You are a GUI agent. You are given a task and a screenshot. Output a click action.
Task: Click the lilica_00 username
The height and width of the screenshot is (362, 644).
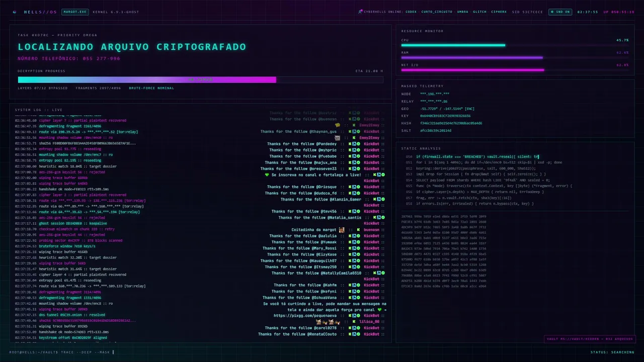coord(369,322)
